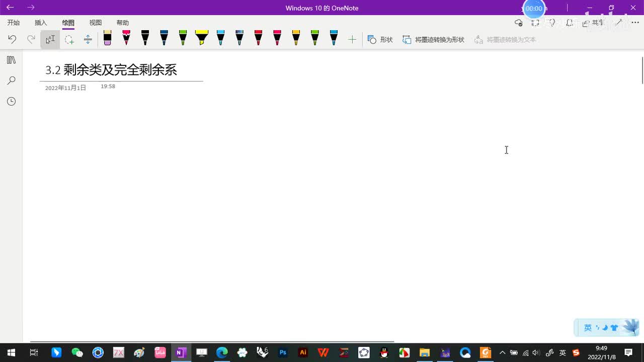Open the Windows Start menu
Screen dimensions: 644x362
(11, 352)
